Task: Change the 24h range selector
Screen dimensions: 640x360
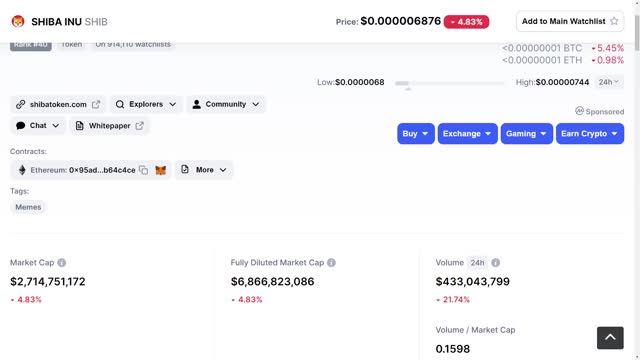Action: tap(609, 82)
